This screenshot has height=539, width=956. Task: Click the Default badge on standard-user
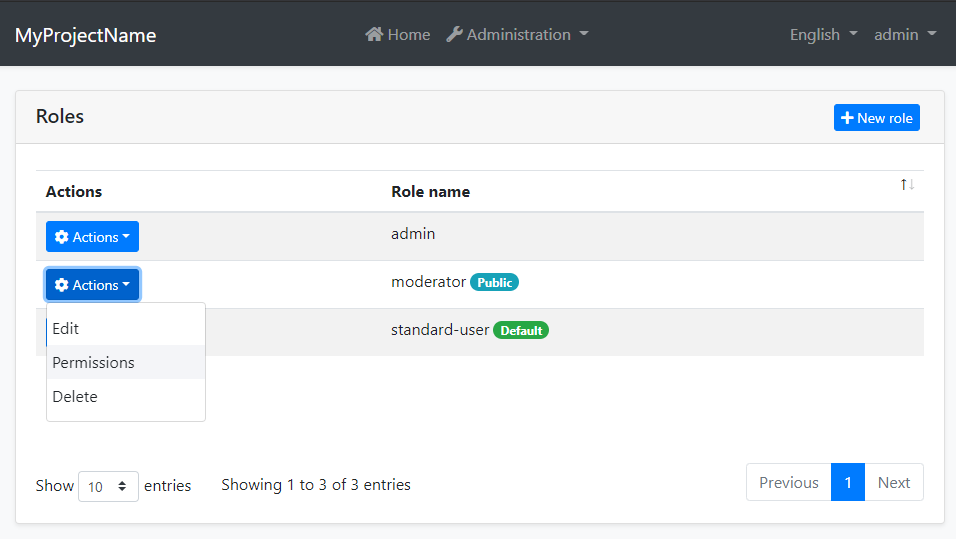[x=520, y=330]
